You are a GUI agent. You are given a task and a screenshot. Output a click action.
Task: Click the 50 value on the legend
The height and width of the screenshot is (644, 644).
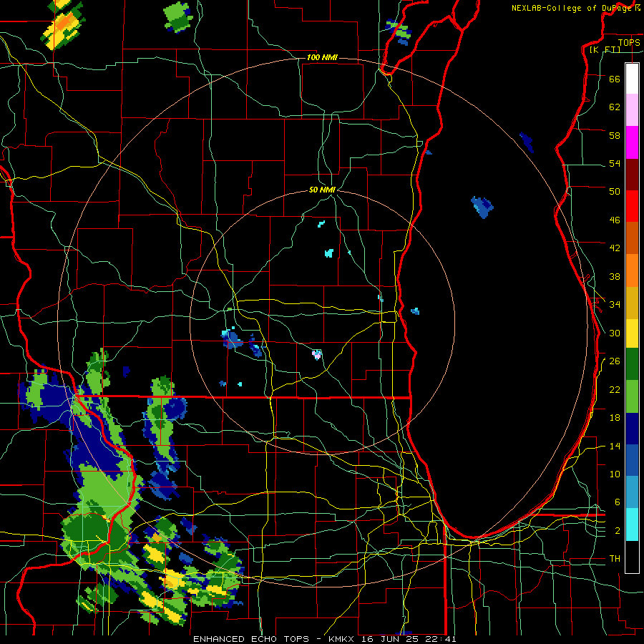click(x=615, y=192)
